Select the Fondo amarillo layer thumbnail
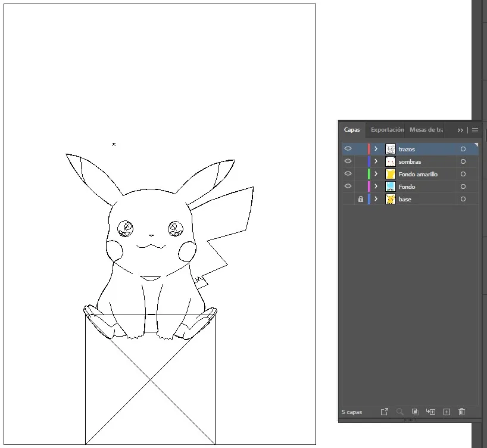The width and height of the screenshot is (487, 448). click(x=391, y=174)
